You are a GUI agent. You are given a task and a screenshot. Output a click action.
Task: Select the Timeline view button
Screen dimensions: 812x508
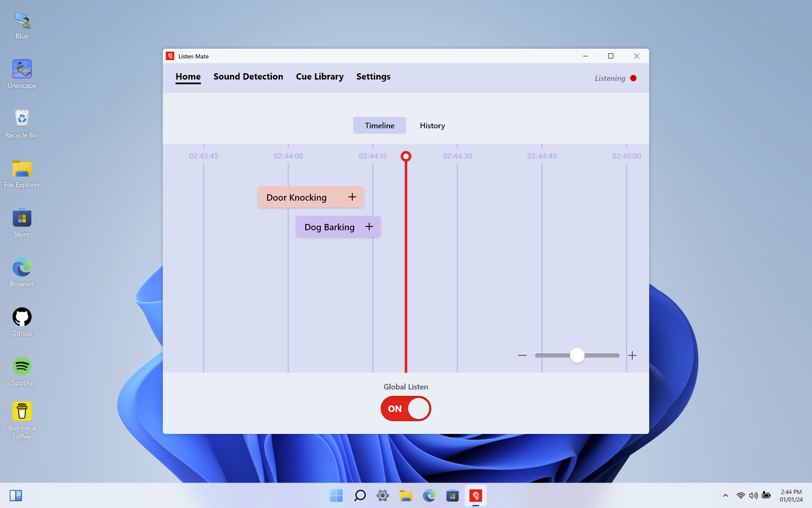click(379, 126)
